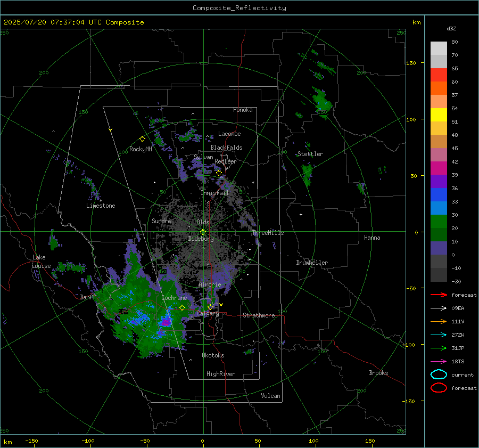The image size is (479, 448).
Task: Click the yellow diamond marker at Calgary
Action: pyautogui.click(x=210, y=307)
